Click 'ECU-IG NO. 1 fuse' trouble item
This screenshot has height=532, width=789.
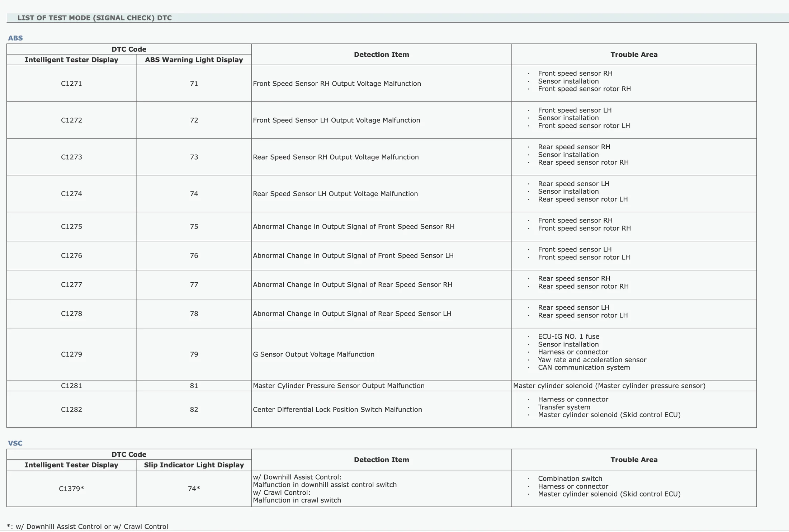click(568, 336)
